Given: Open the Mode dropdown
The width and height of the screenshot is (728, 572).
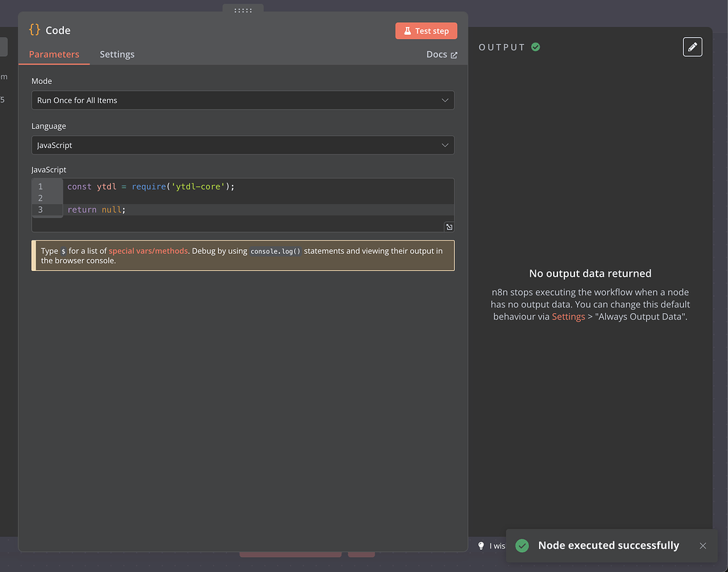Looking at the screenshot, I should pos(242,100).
